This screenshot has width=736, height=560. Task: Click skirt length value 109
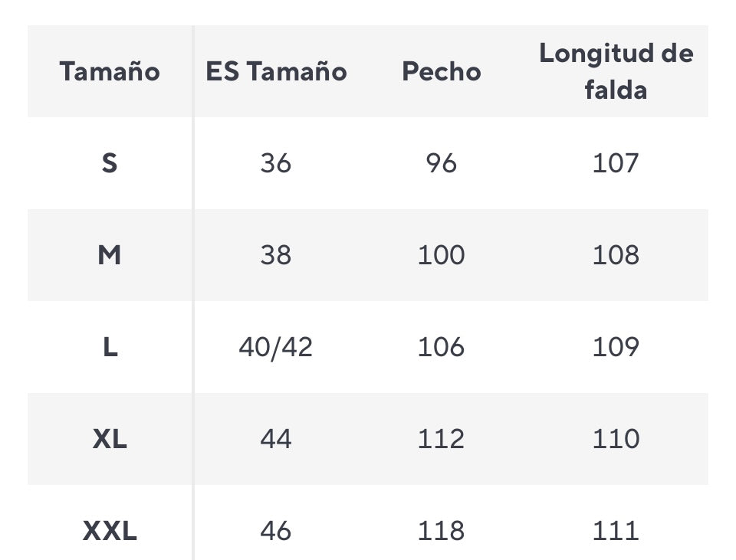tap(616, 347)
